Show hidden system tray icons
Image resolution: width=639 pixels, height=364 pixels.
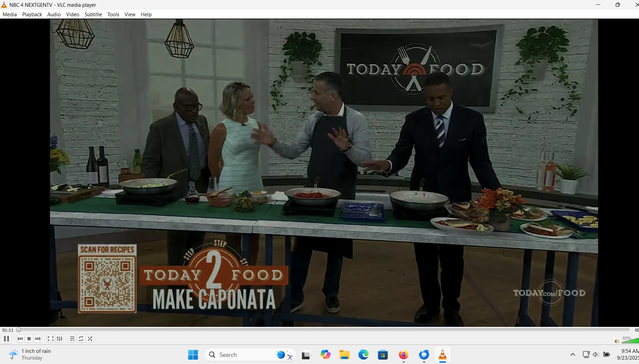click(572, 355)
